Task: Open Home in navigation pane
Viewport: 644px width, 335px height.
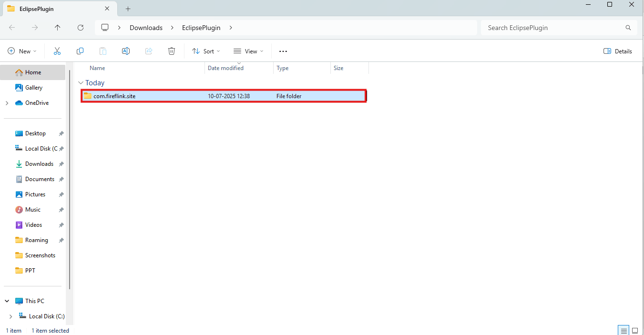Action: point(33,72)
